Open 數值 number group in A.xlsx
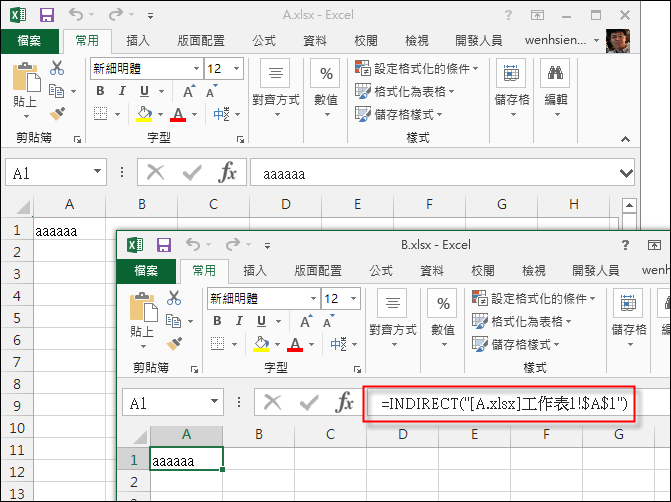The height and width of the screenshot is (502, 671). click(327, 89)
